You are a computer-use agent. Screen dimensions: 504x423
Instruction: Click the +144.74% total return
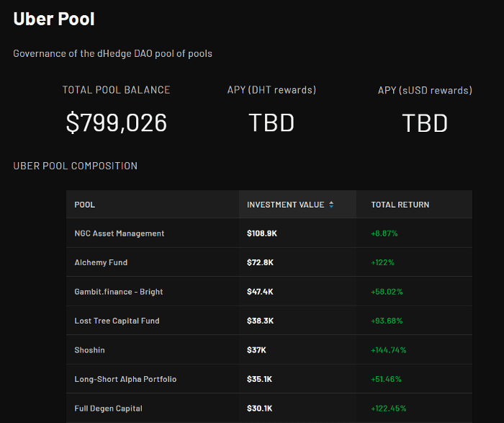click(x=388, y=350)
